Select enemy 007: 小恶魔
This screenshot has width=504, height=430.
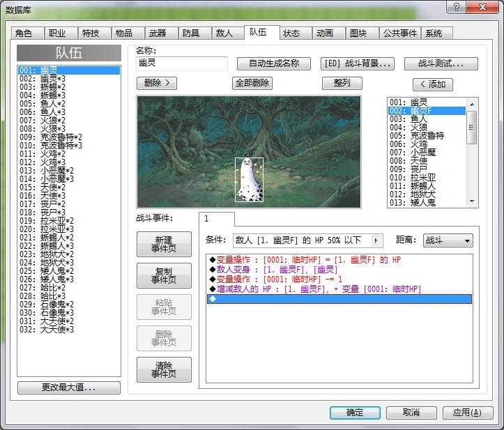pyautogui.click(x=427, y=153)
